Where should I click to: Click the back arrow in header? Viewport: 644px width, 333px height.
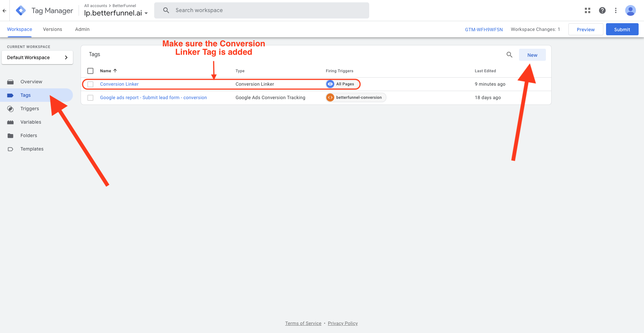coord(4,11)
